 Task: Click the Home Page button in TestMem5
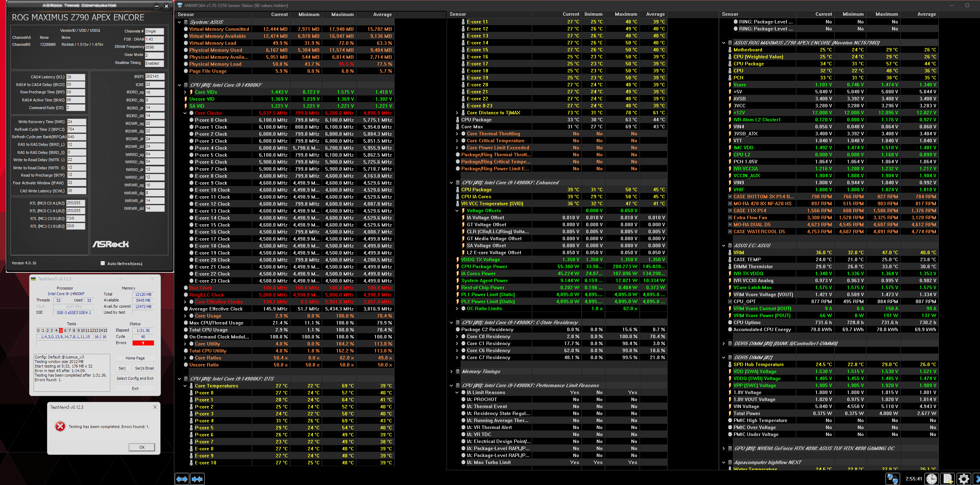135,358
